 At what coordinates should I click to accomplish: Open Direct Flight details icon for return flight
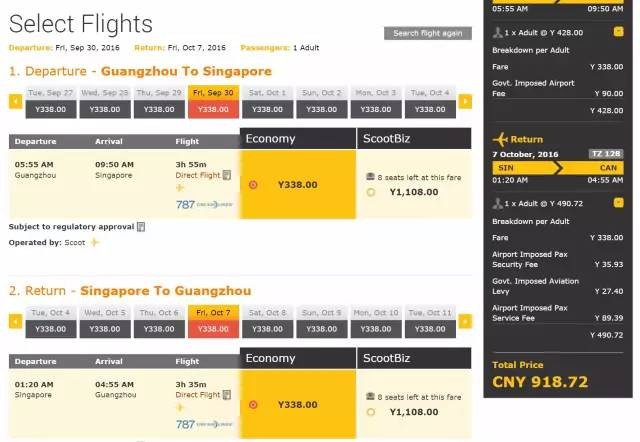227,395
